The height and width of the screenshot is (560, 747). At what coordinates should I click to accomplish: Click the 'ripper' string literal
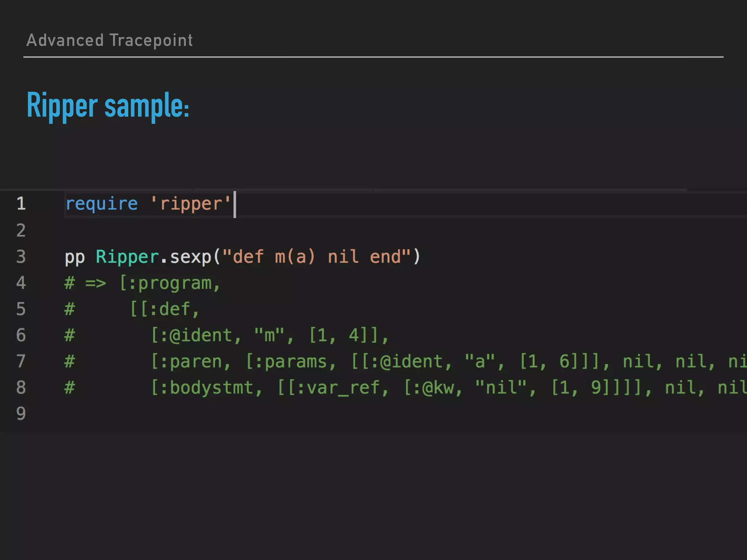[191, 203]
